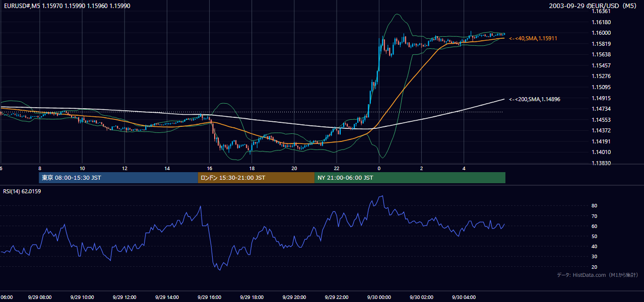Click the RSI(14) 62.0159 indicator label

[22, 191]
